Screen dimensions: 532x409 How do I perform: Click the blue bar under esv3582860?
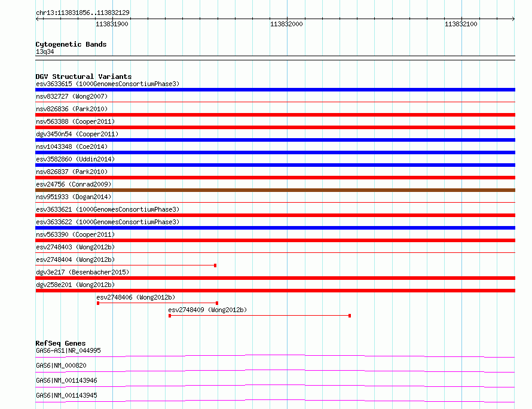[x=275, y=165]
